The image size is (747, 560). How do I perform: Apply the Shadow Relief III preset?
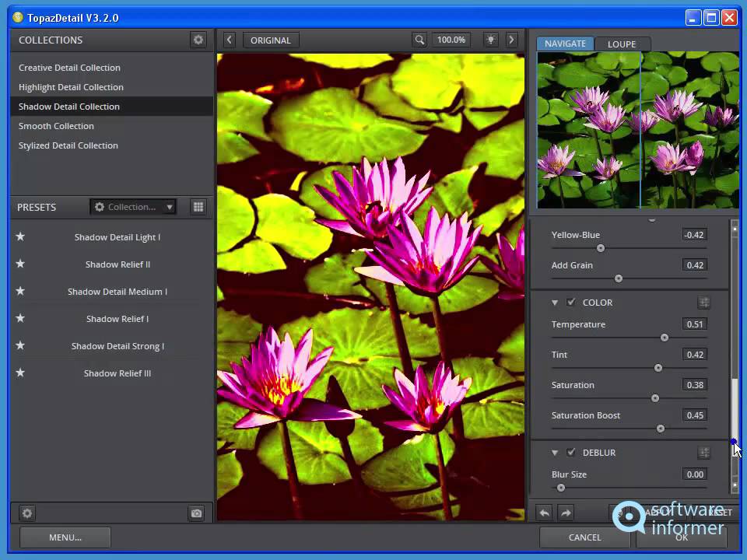117,373
